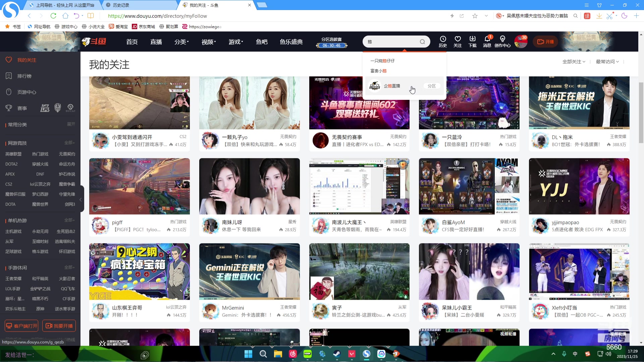Open a new browser tab button

point(262,5)
